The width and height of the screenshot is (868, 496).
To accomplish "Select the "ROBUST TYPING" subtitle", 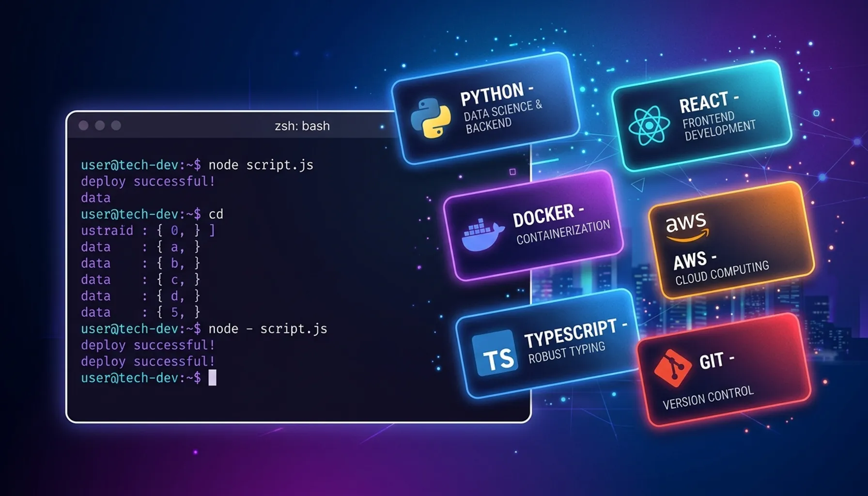I will click(x=566, y=352).
